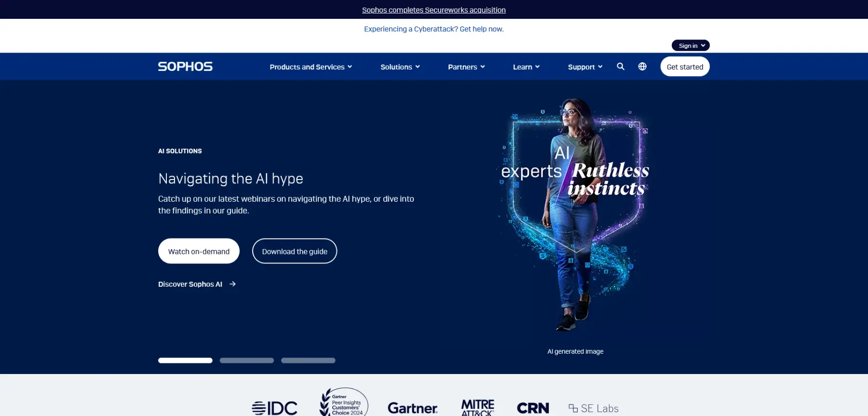Image resolution: width=868 pixels, height=416 pixels.
Task: Expand the Products and Services menu
Action: point(311,67)
